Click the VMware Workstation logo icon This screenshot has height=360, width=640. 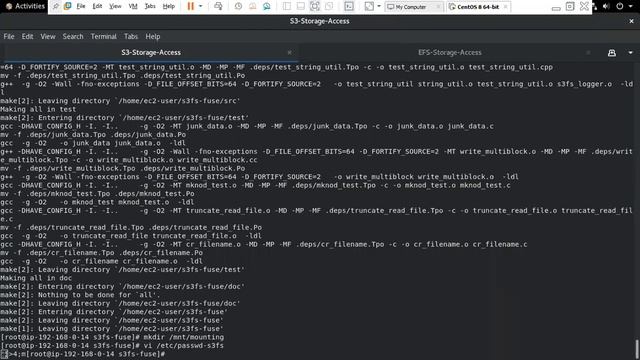[67, 7]
